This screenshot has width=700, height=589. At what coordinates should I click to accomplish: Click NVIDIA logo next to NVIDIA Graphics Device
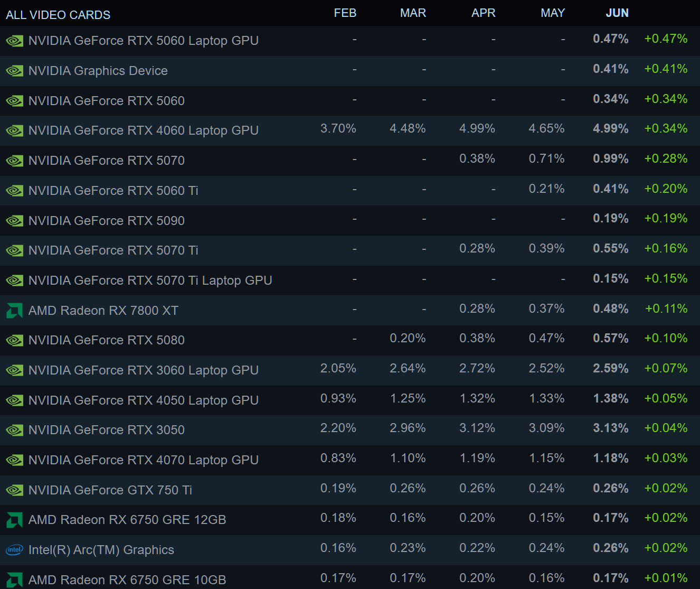click(x=14, y=71)
